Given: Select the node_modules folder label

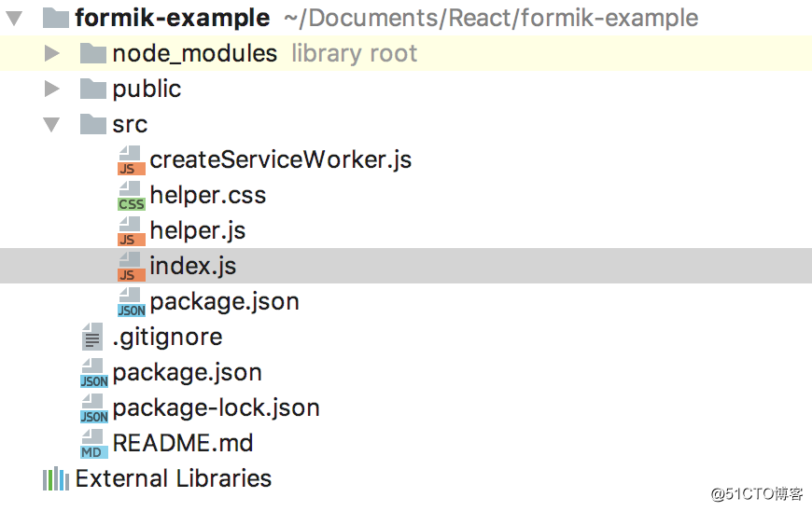Looking at the screenshot, I should point(195,54).
